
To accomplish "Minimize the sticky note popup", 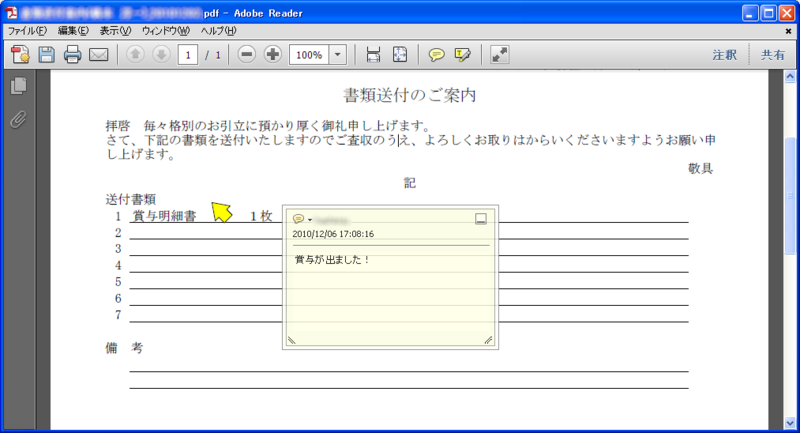I will click(x=481, y=219).
